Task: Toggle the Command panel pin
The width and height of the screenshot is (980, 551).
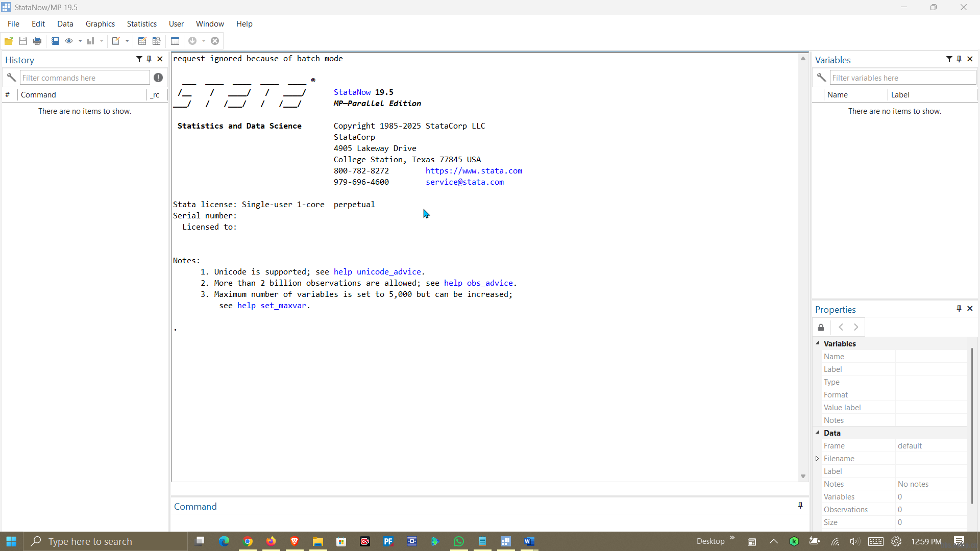Action: click(x=800, y=506)
